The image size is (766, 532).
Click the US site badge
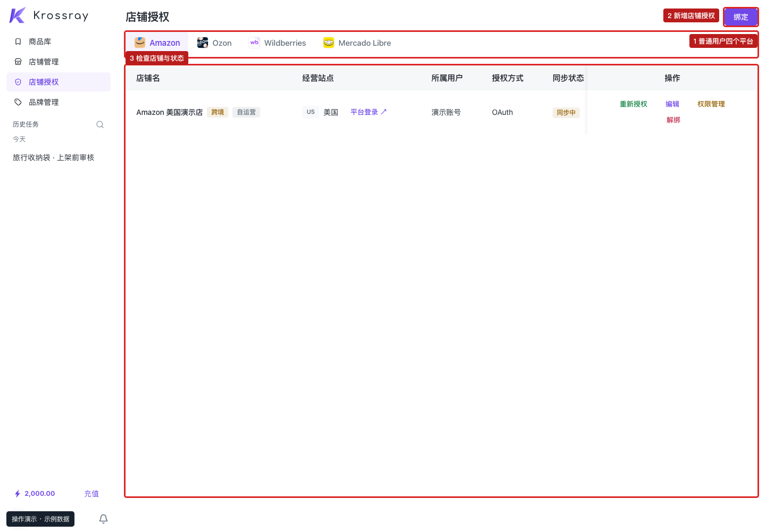[311, 112]
